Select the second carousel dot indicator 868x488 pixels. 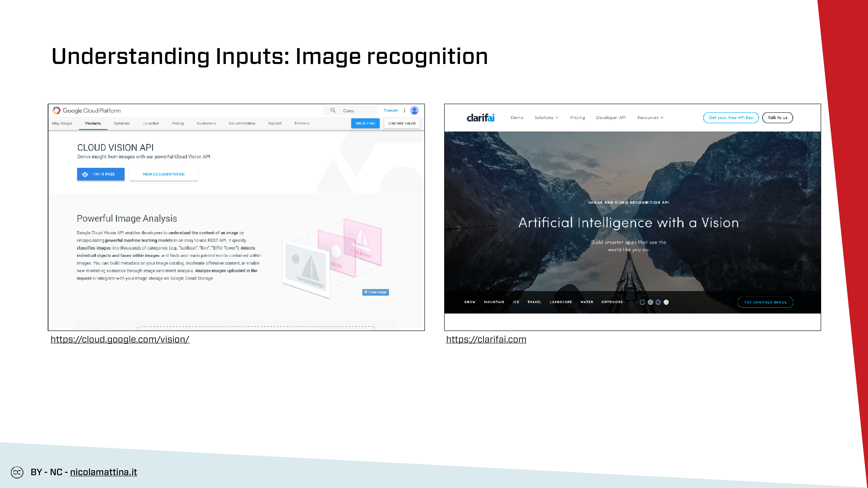[650, 302]
